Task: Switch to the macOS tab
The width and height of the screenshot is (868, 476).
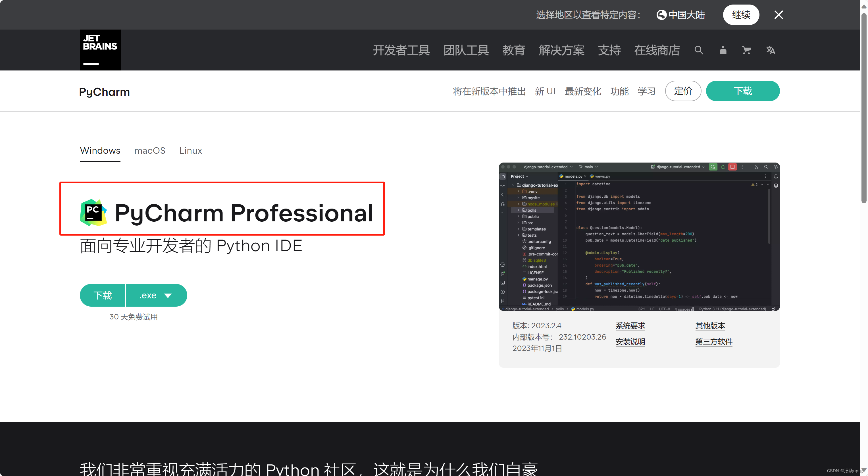Action: pos(150,151)
